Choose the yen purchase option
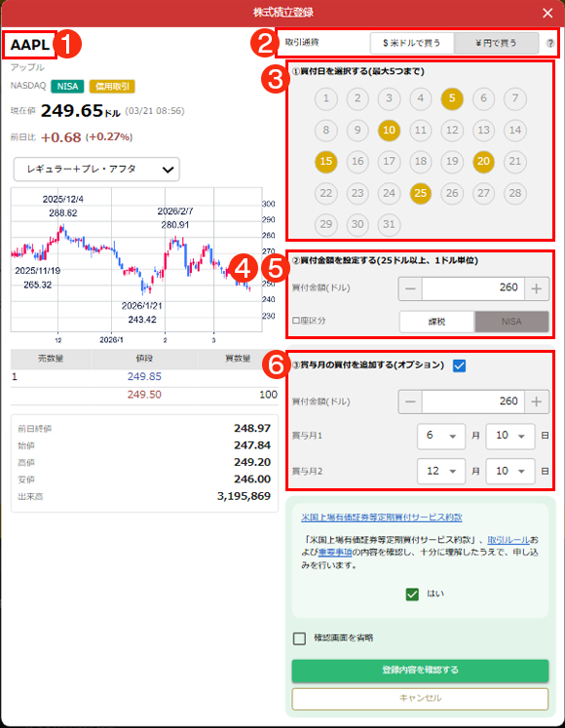 [496, 43]
